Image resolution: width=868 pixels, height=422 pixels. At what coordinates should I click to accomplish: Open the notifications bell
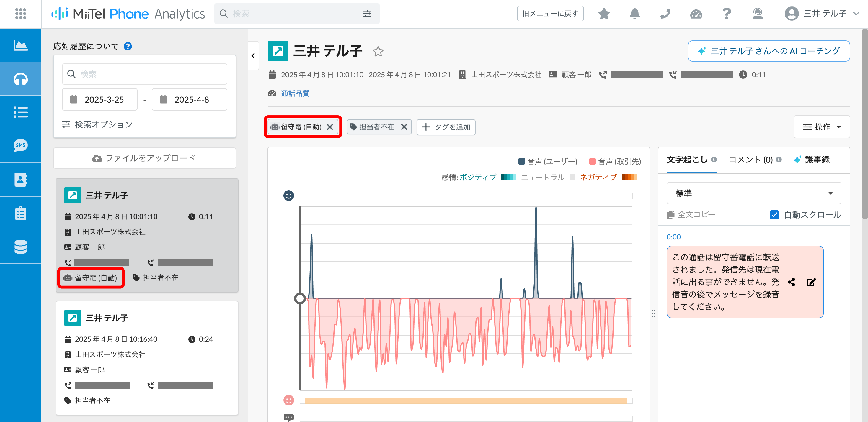[x=634, y=14]
